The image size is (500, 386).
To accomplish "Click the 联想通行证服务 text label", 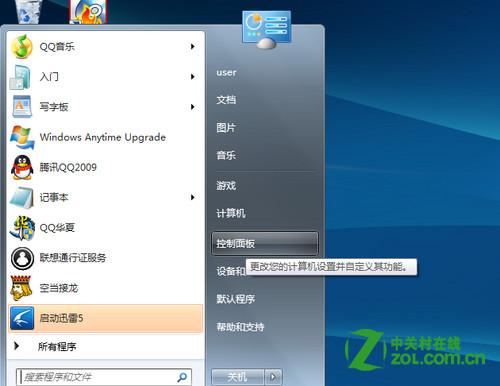I will [73, 258].
